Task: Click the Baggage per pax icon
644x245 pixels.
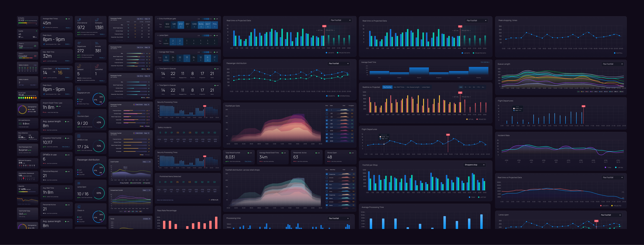Action: 79,89
